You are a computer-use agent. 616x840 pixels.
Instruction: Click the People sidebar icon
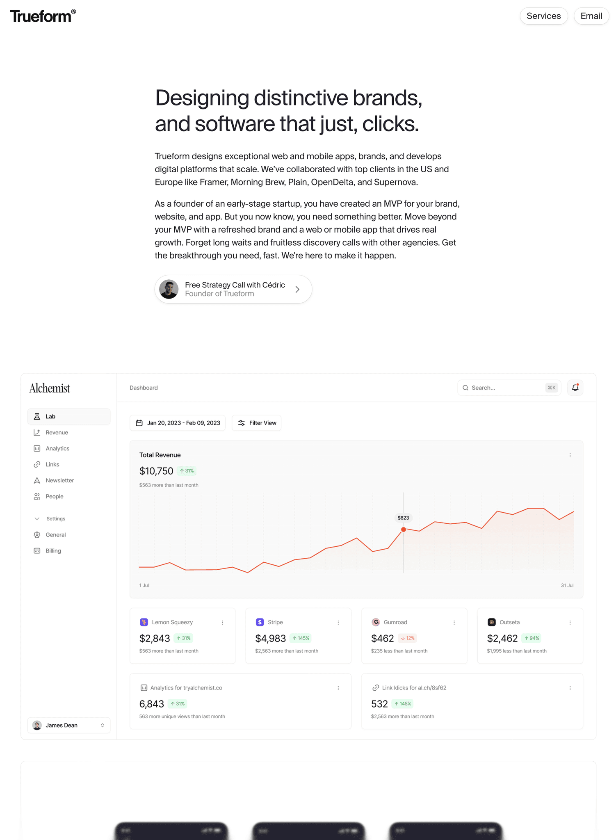[37, 496]
